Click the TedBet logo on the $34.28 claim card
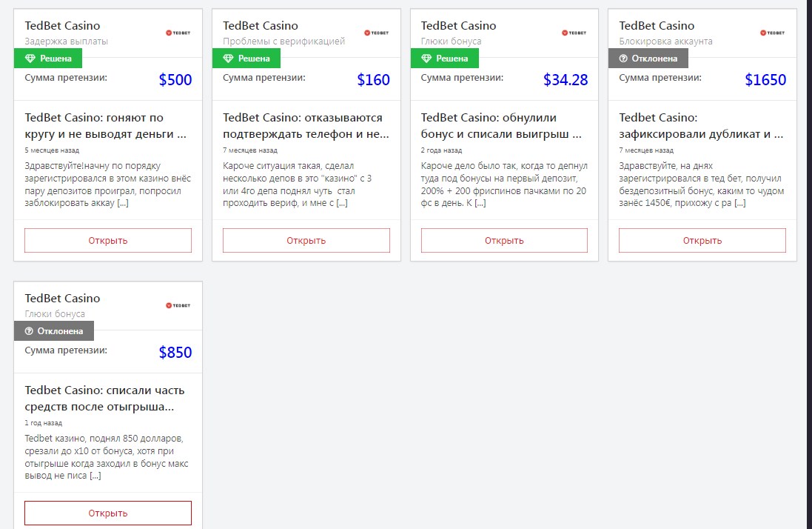Image resolution: width=812 pixels, height=529 pixels. (x=574, y=33)
